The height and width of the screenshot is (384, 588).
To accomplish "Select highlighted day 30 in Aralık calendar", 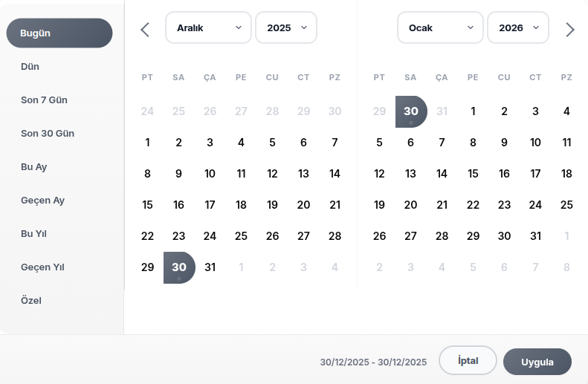I will point(179,267).
